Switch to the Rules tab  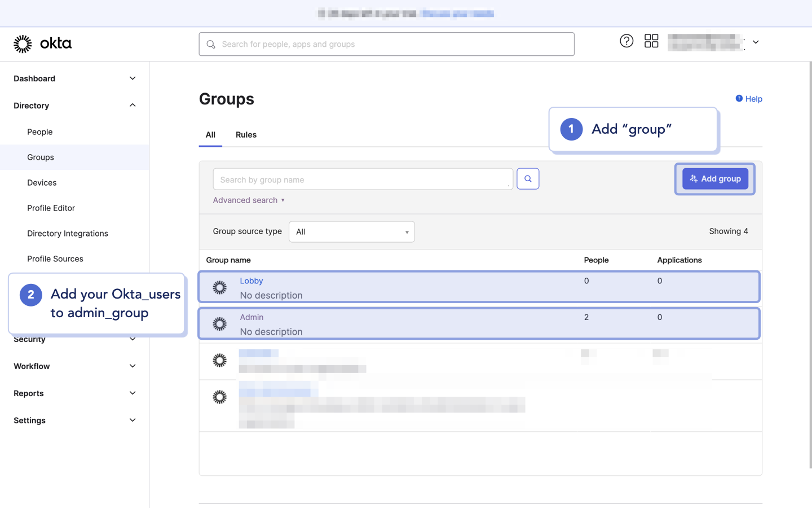(246, 135)
